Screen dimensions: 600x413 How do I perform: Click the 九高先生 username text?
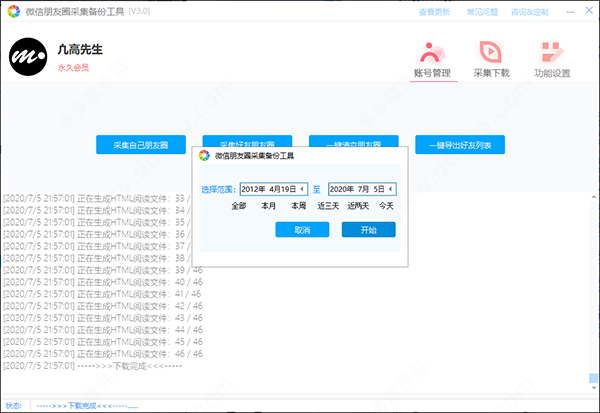[x=80, y=49]
